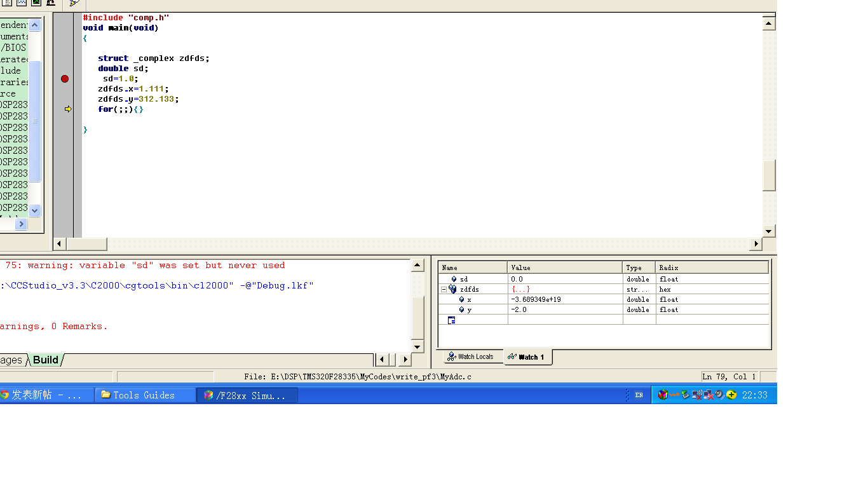Viewport: 868px width, 488px height.
Task: Click the new watch expression row icon
Action: click(452, 320)
